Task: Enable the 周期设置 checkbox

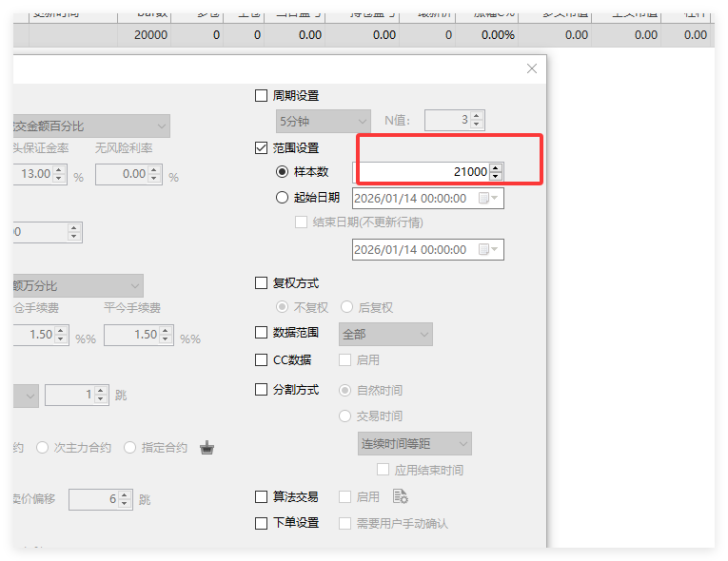Action: (x=262, y=95)
